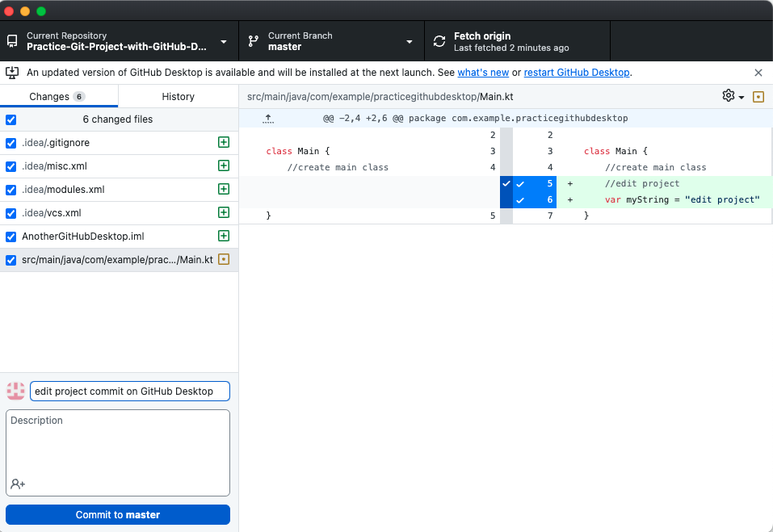Deselect added line 5 in the diff
Image resolution: width=773 pixels, height=532 pixels.
point(535,184)
